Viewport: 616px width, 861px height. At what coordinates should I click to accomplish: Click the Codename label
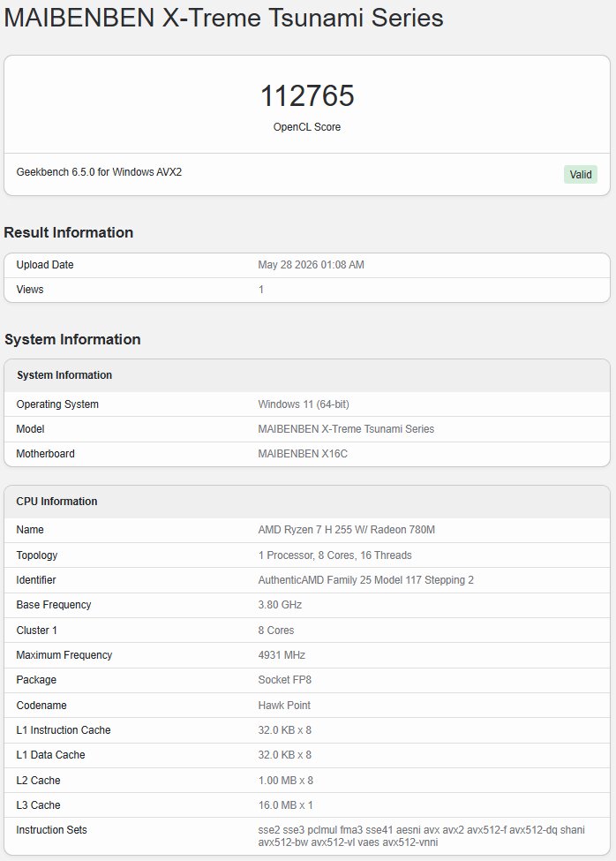pyautogui.click(x=41, y=705)
